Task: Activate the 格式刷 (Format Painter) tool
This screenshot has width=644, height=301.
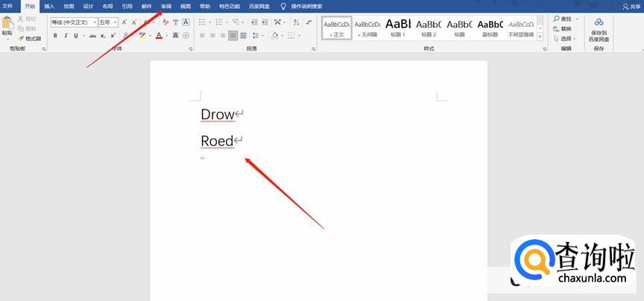Action: [30, 38]
